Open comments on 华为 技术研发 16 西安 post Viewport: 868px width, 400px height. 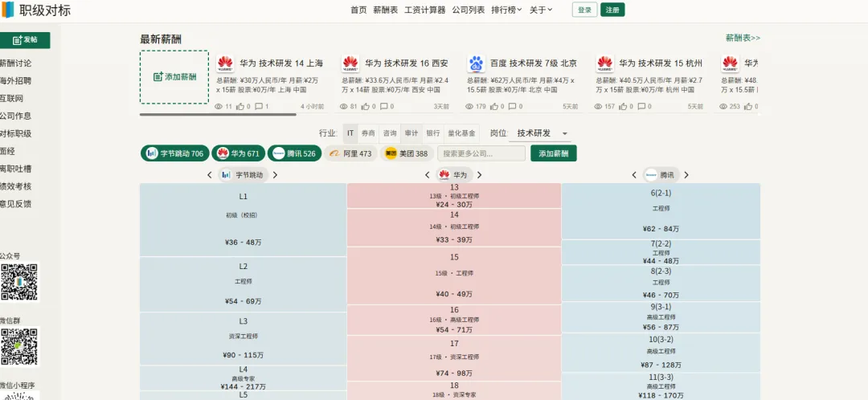point(383,106)
